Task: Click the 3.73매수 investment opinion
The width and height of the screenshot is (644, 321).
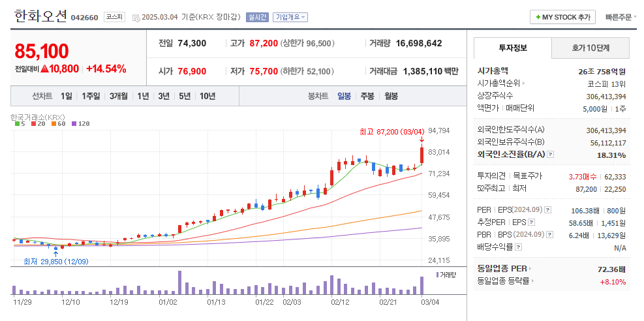Action: pos(583,177)
